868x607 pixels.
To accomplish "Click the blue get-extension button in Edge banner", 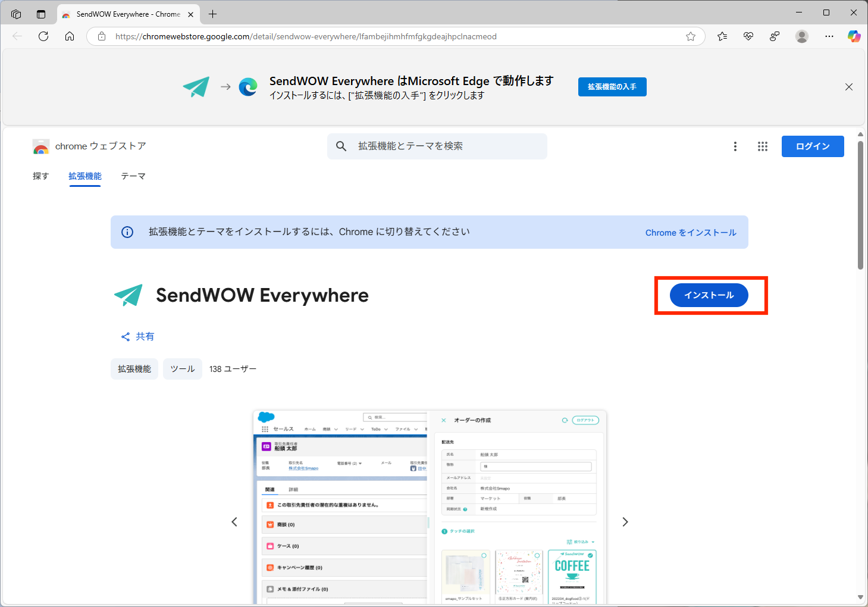I will pyautogui.click(x=612, y=87).
